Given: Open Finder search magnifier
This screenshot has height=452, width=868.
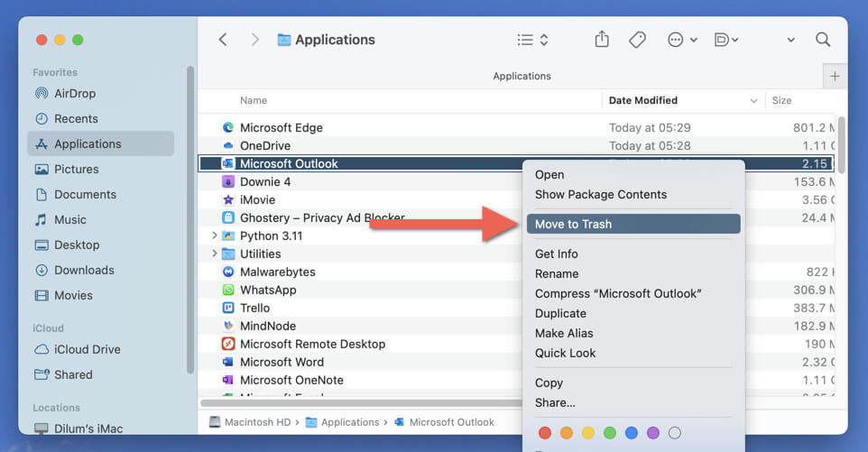Looking at the screenshot, I should click(x=823, y=40).
